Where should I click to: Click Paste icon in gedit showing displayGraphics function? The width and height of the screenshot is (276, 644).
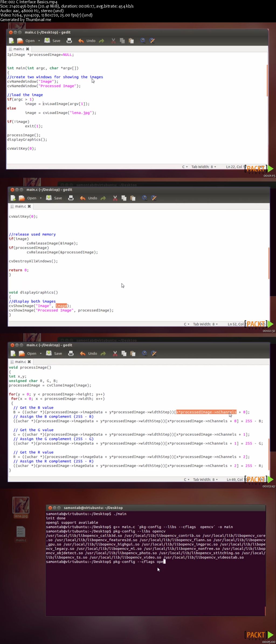coord(133,198)
